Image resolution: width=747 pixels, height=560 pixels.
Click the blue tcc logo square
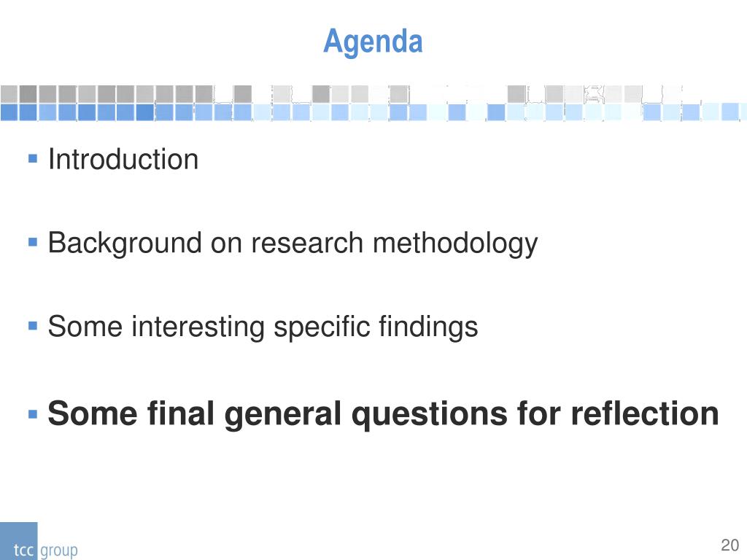click(18, 541)
